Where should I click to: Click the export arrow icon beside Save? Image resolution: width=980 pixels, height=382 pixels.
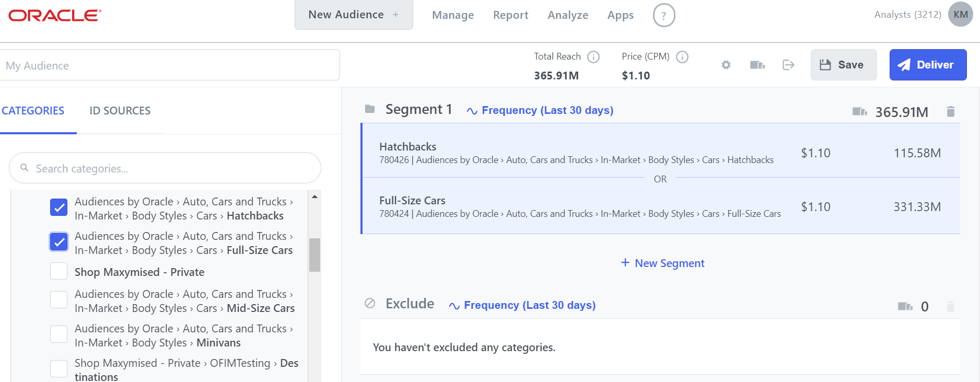point(788,65)
